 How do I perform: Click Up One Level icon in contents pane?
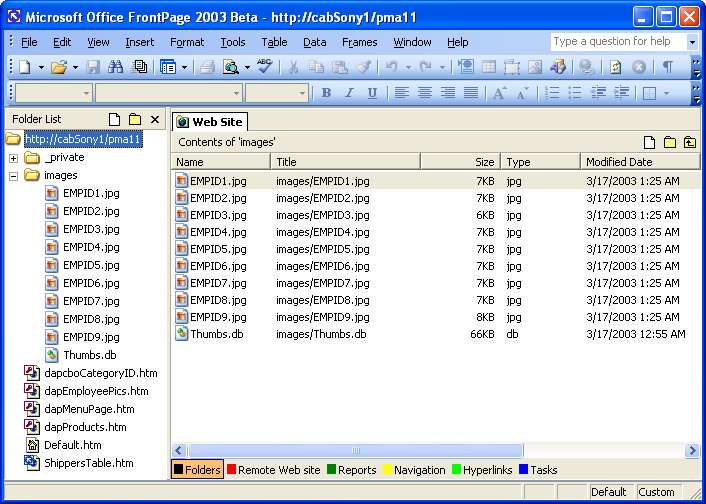[690, 142]
